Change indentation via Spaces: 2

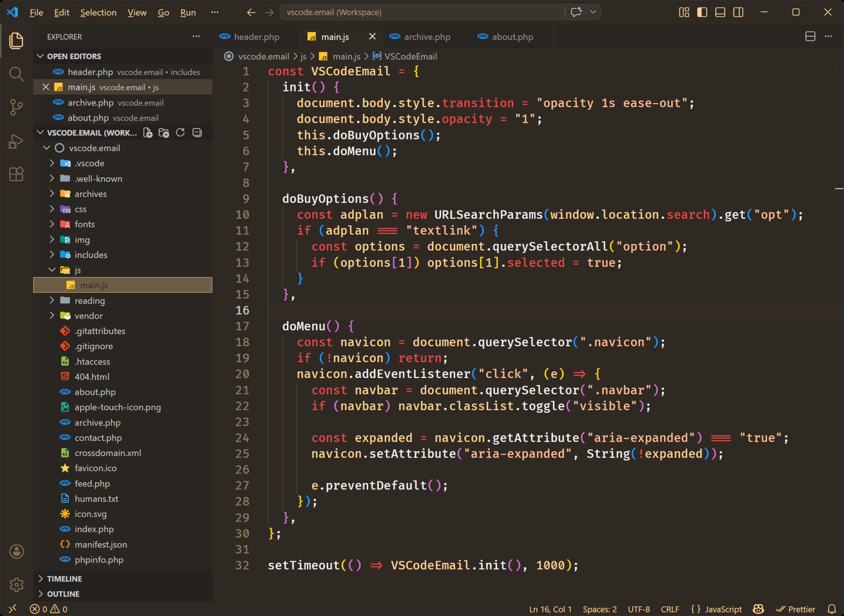[600, 609]
